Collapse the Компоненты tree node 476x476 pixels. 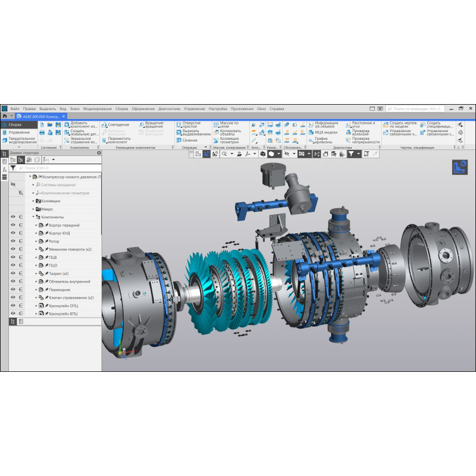[x=33, y=217]
